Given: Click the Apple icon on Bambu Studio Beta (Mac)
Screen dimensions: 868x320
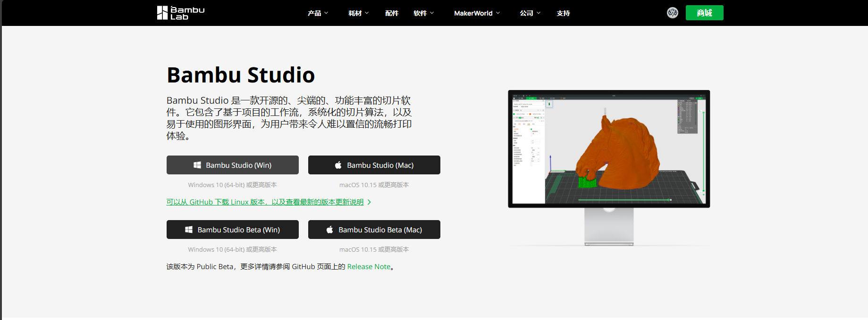Looking at the screenshot, I should point(329,230).
